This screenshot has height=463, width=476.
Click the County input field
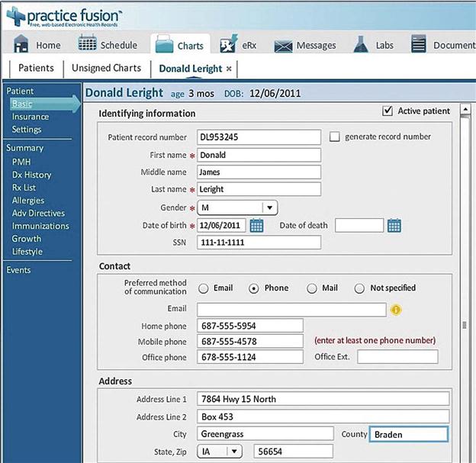pyautogui.click(x=408, y=434)
